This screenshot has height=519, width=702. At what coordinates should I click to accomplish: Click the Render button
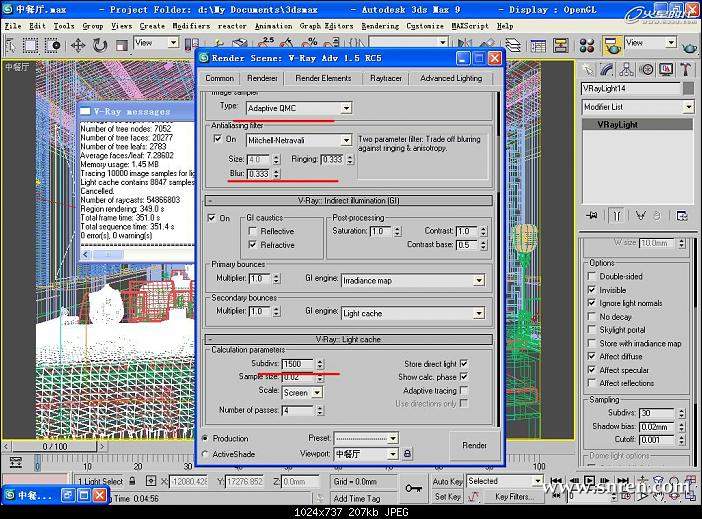coord(475,445)
